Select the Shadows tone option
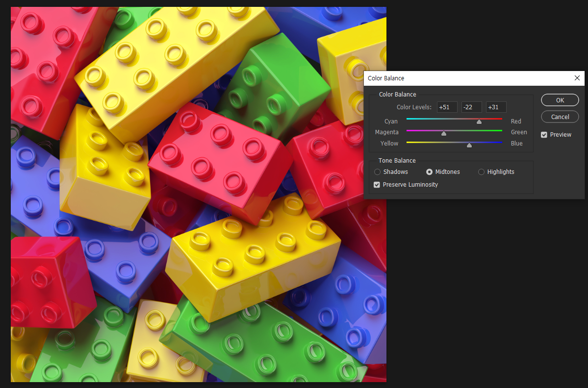This screenshot has width=588, height=388. coord(377,172)
